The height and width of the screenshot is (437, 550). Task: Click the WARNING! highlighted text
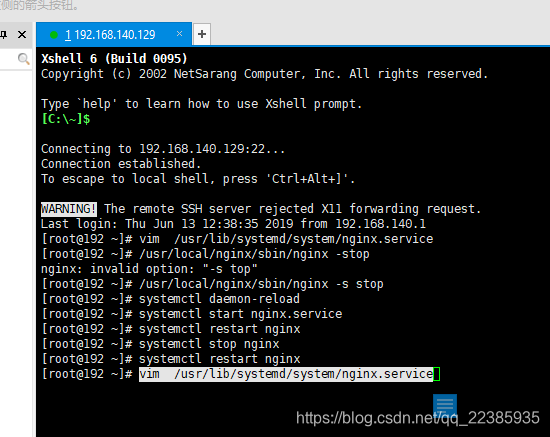tap(69, 209)
